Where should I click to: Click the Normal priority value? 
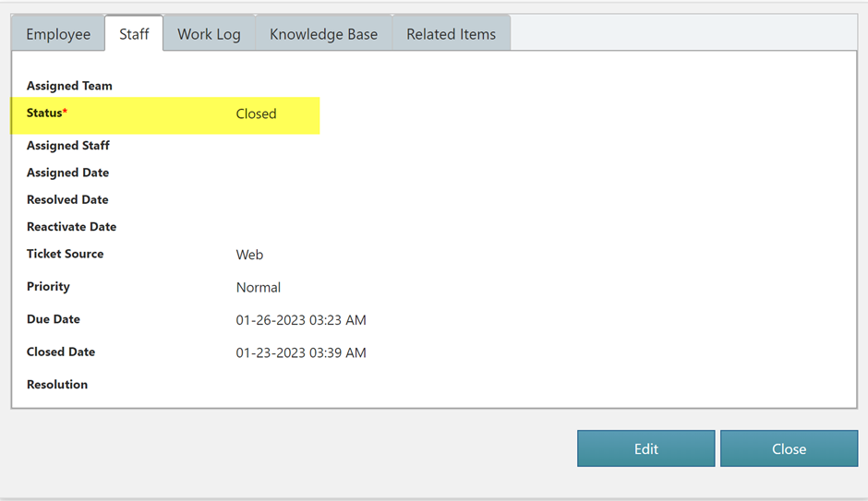pos(258,288)
